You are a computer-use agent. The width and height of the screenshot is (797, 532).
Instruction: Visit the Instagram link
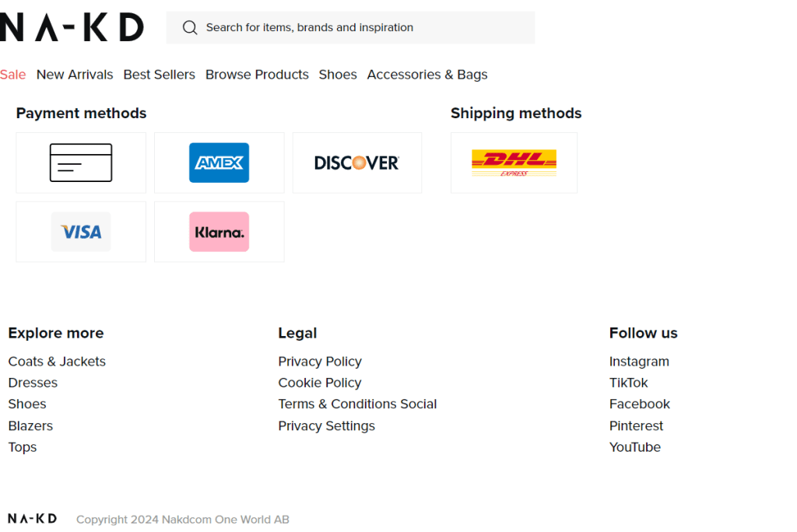[x=639, y=362]
